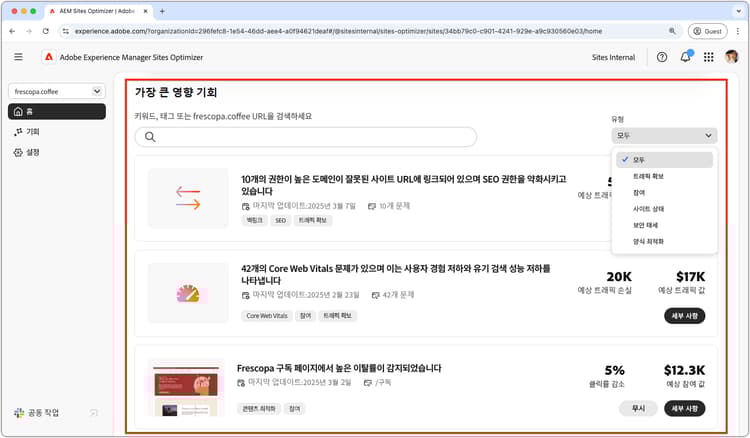The width and height of the screenshot is (750, 438).
Task: Click the 트래픽 확보 tag on the backlink card
Action: tap(312, 220)
